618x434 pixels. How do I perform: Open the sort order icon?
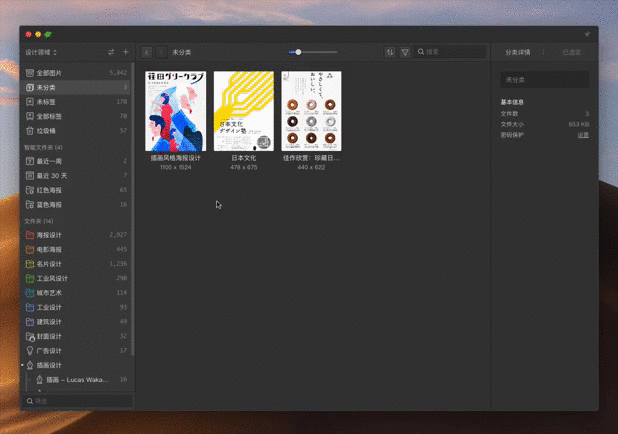(390, 52)
